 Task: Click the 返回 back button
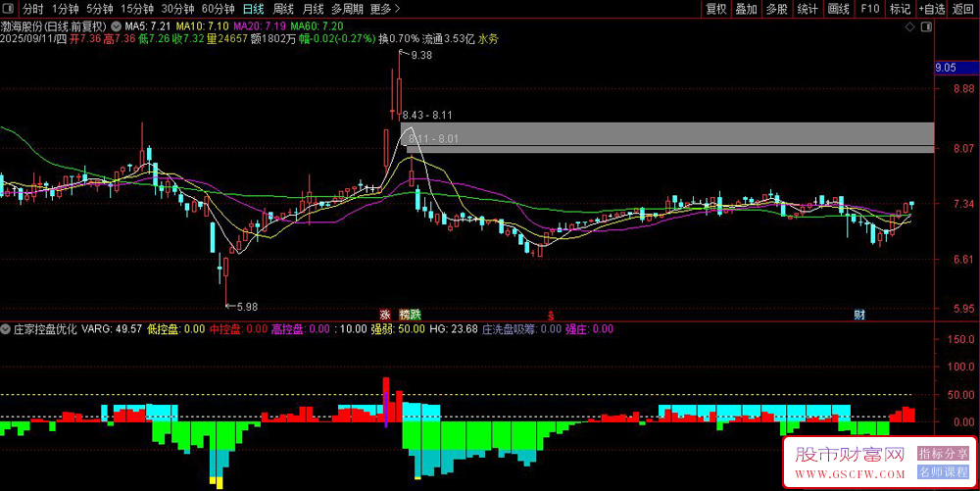962,9
